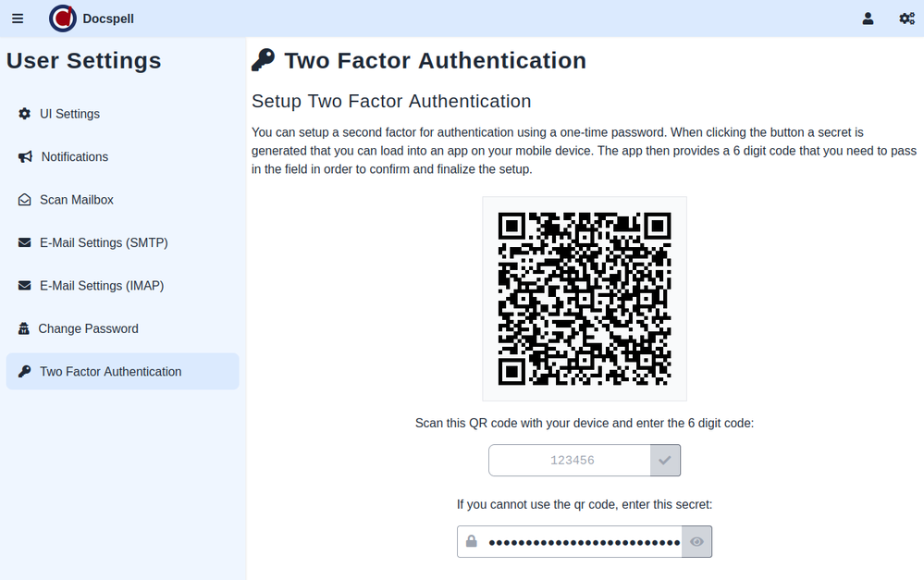Click the Change Password icon
The image size is (924, 580).
24,329
